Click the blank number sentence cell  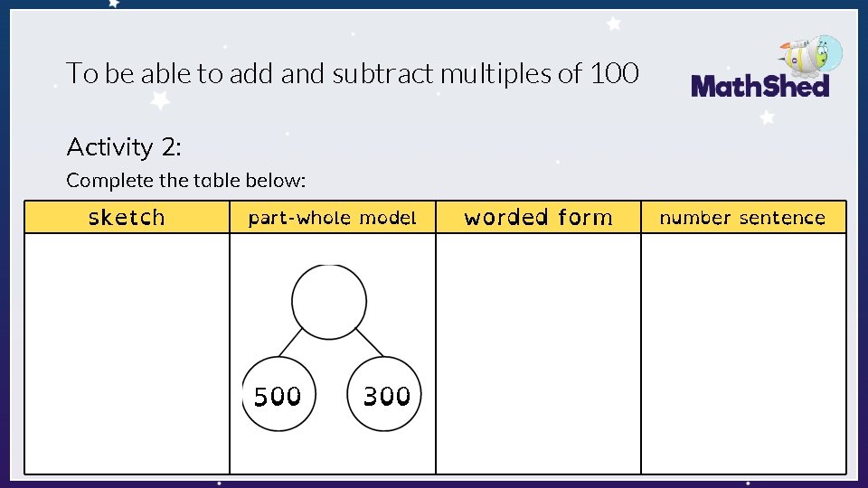[x=743, y=353]
